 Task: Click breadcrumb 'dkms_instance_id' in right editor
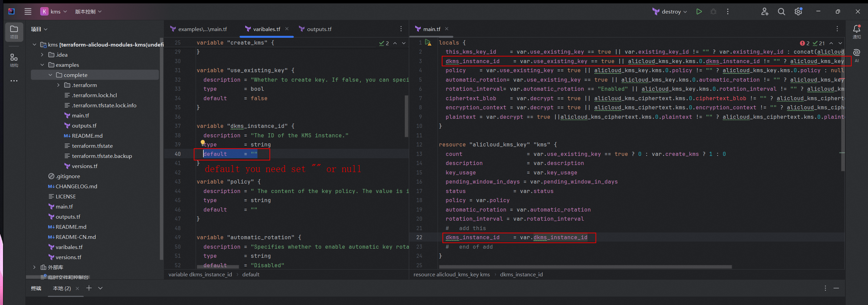pyautogui.click(x=521, y=274)
